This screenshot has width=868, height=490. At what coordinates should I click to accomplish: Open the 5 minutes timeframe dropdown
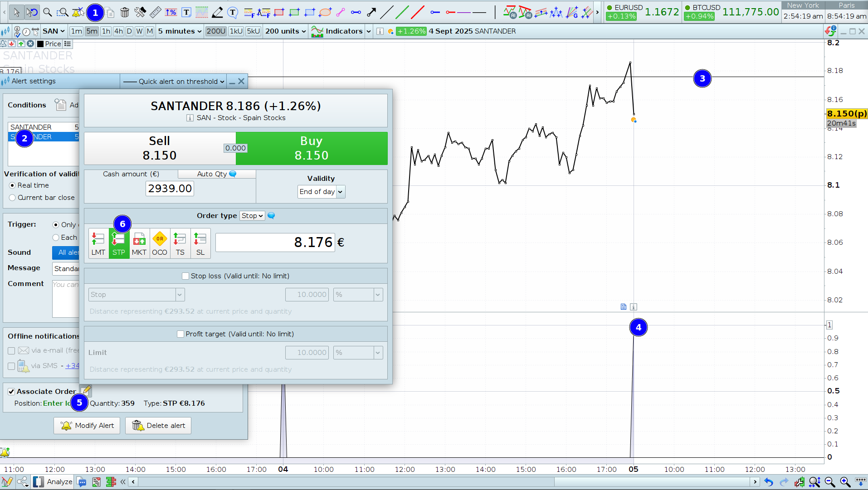(180, 31)
